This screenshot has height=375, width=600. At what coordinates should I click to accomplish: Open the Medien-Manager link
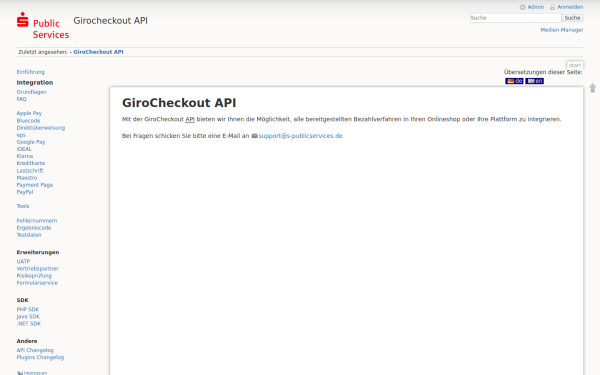[x=562, y=30]
